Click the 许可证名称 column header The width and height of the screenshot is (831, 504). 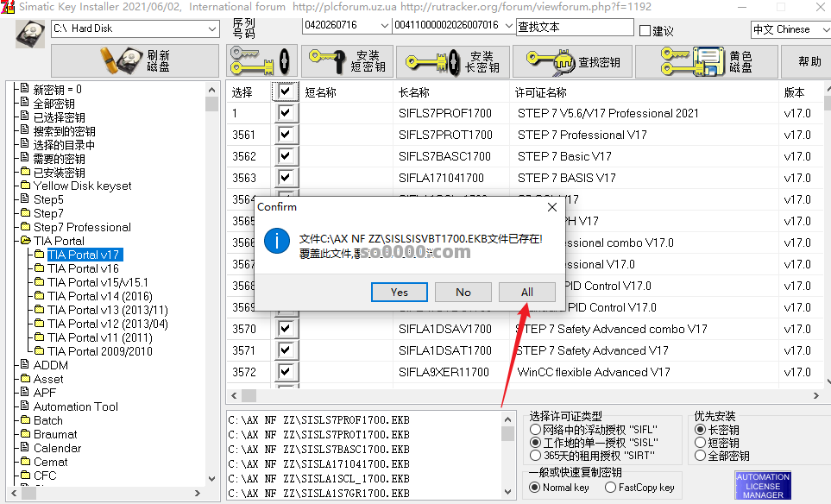click(x=540, y=92)
